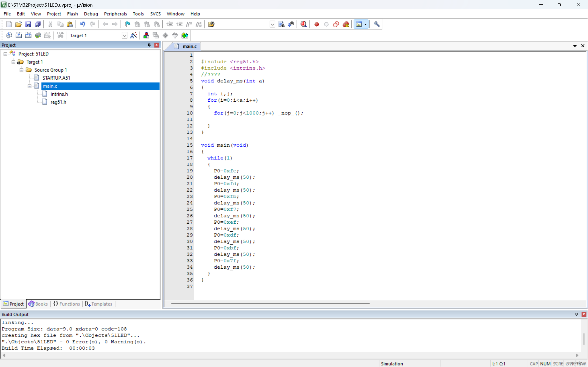
Task: Collapse the main.c file node
Action: pyautogui.click(x=29, y=86)
